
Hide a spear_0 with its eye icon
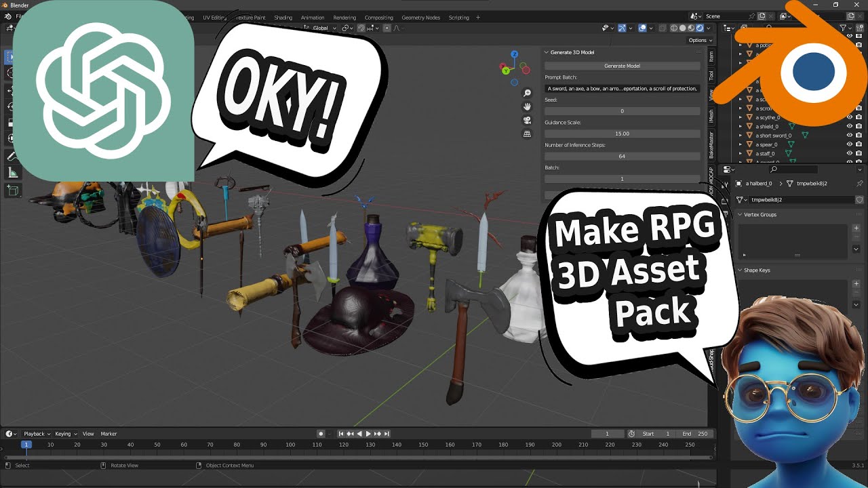pyautogui.click(x=849, y=144)
